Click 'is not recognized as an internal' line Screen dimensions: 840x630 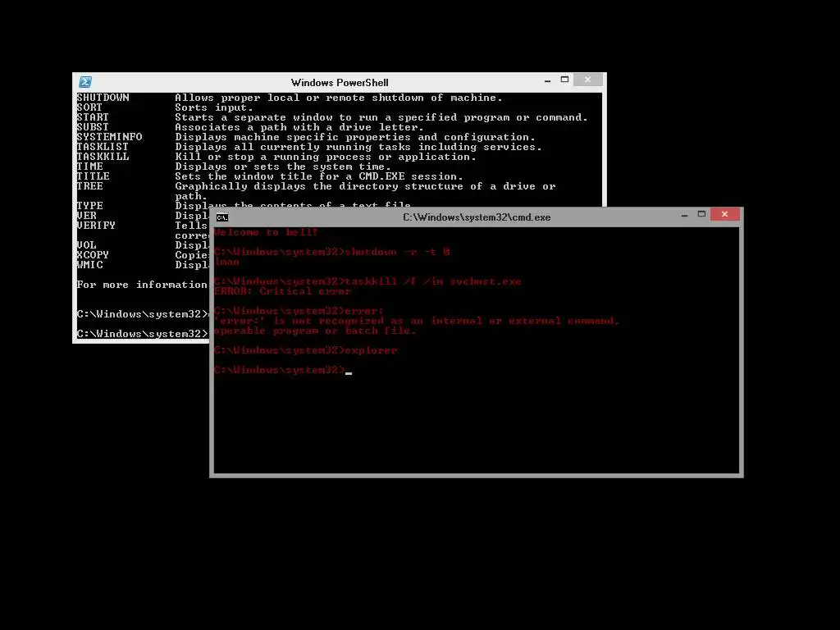pyautogui.click(x=417, y=321)
